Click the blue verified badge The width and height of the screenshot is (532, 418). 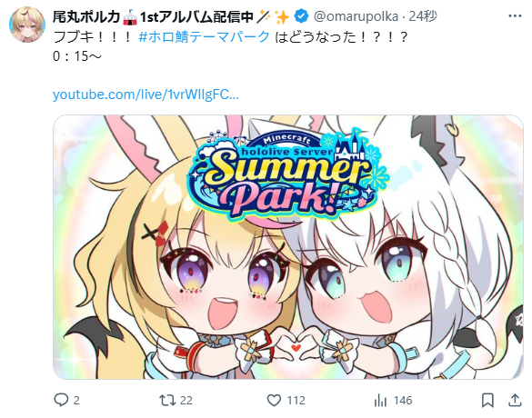[x=301, y=16]
